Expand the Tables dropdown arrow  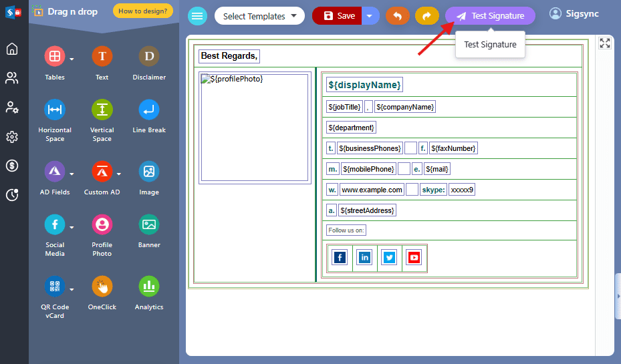(x=72, y=59)
